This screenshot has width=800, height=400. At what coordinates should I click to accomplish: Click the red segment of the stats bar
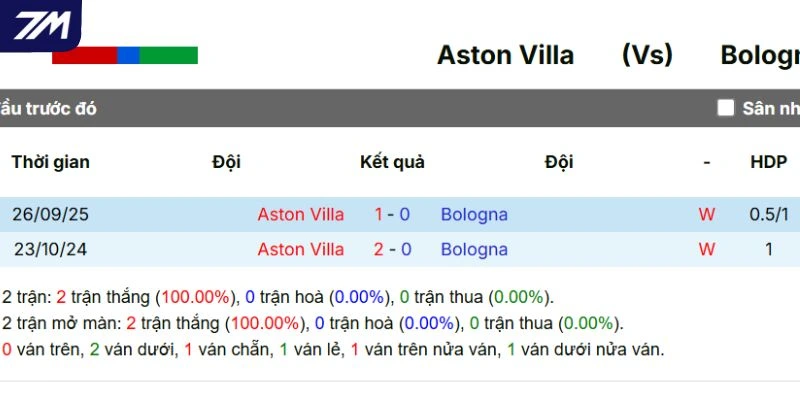coord(84,56)
